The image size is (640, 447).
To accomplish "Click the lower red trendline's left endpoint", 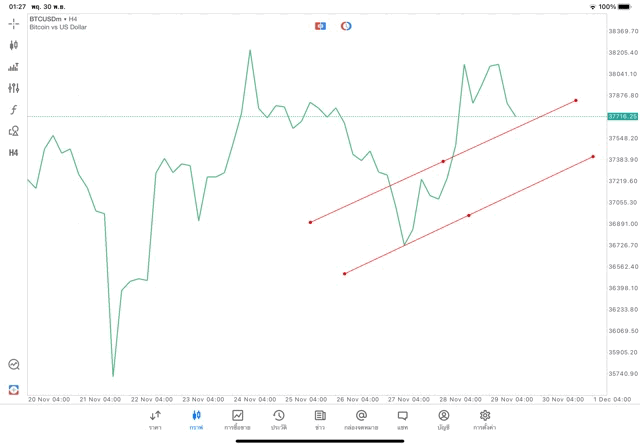I will click(344, 273).
